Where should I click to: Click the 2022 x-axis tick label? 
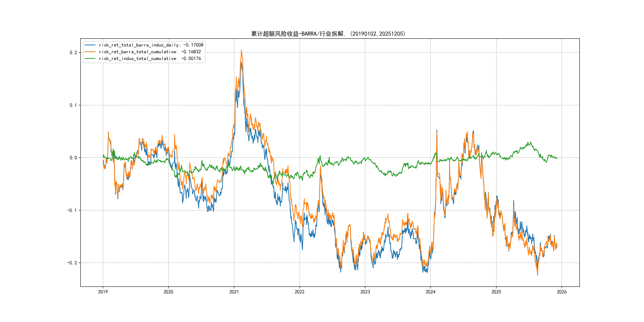pos(300,292)
